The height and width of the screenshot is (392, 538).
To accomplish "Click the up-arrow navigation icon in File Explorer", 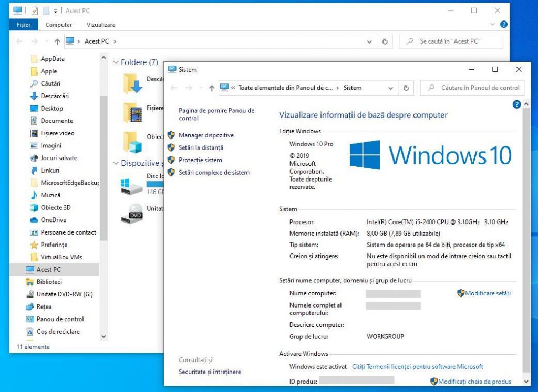I will click(x=56, y=41).
